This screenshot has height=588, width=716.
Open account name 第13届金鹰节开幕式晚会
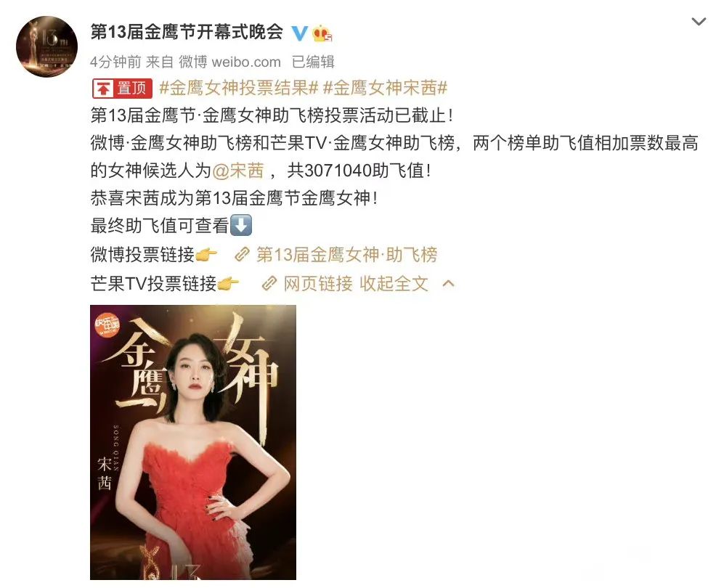[187, 32]
